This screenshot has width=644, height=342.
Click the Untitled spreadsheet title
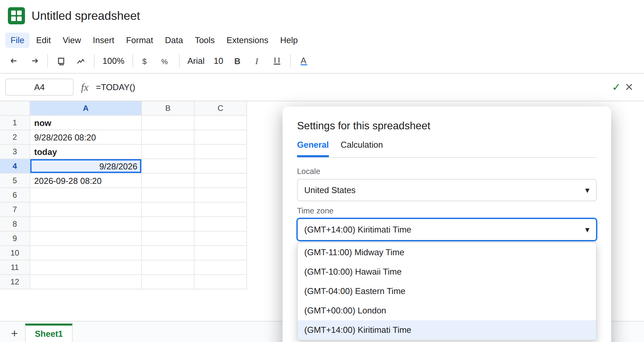tap(86, 16)
